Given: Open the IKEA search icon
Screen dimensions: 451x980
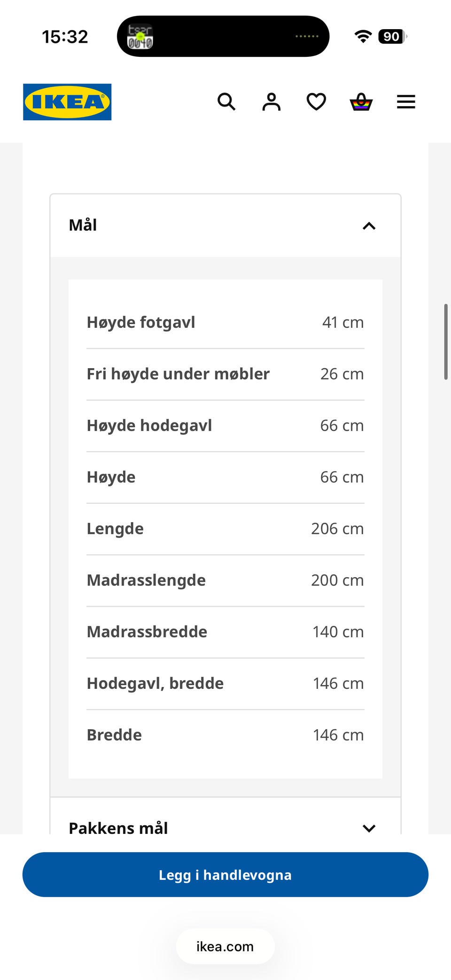Looking at the screenshot, I should coord(226,101).
